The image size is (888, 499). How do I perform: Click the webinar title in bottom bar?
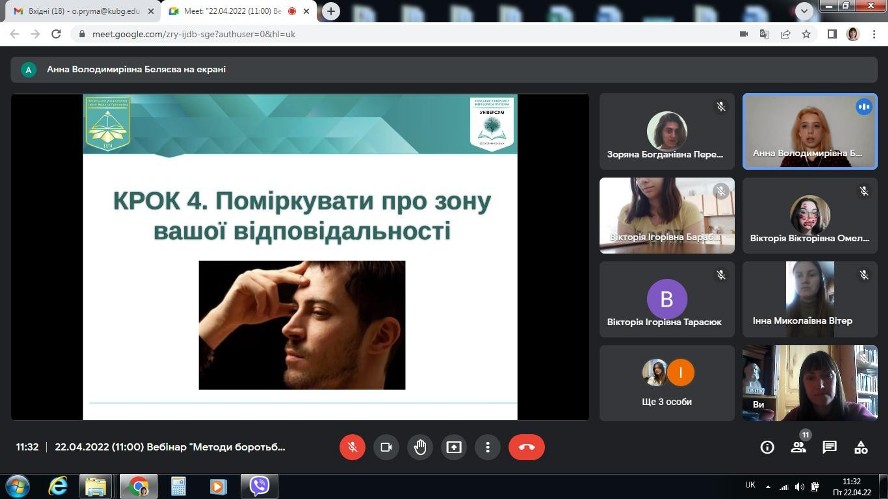coord(170,447)
